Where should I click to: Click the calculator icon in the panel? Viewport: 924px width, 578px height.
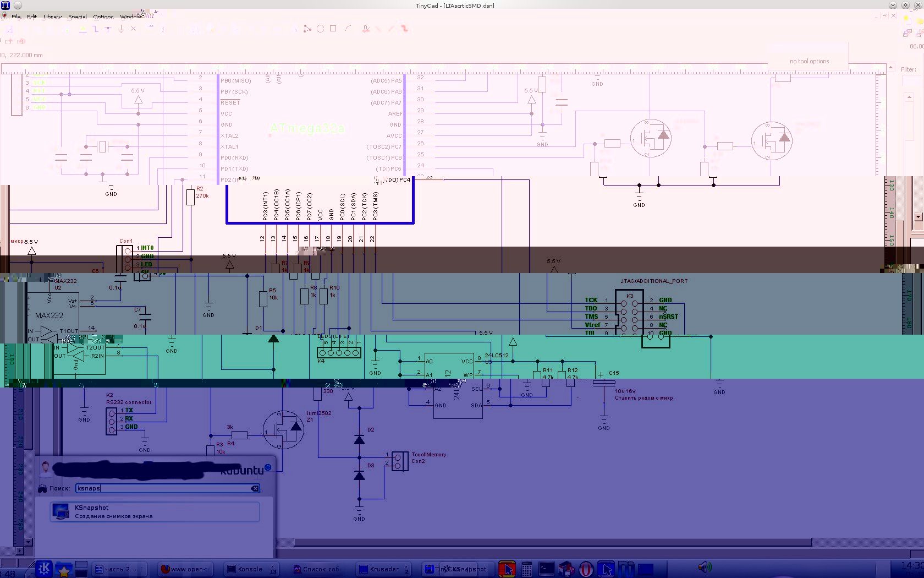point(526,569)
